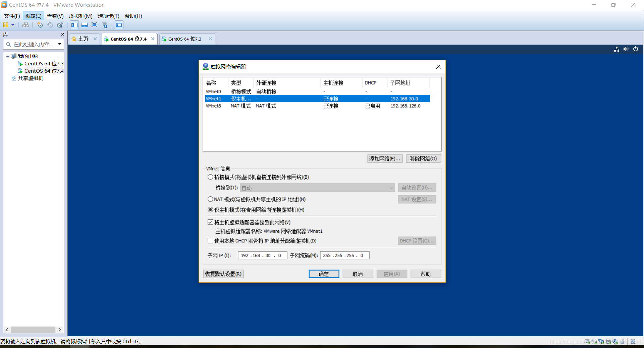This screenshot has height=348, width=644.
Task: Open the 帮助(H) menu
Action: pos(133,16)
